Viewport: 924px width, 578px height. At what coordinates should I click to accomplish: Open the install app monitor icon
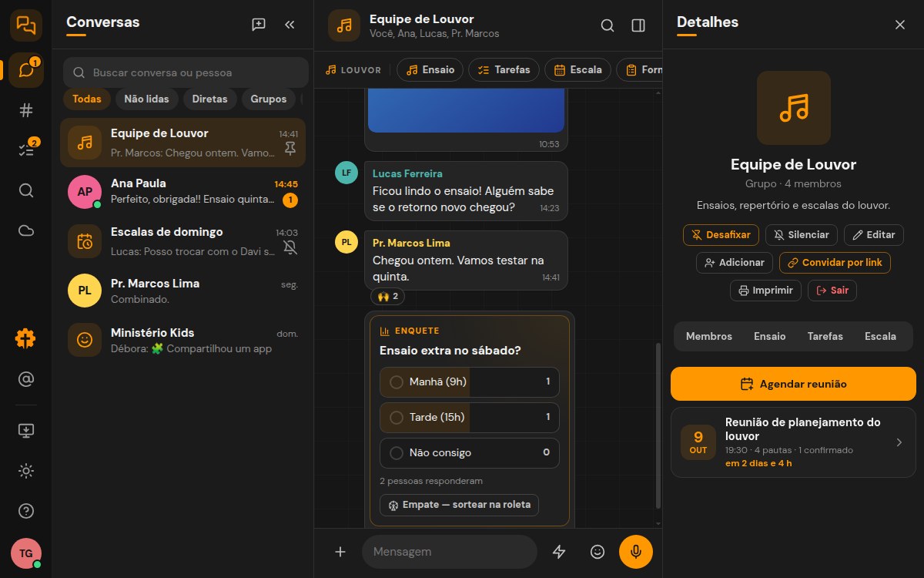tap(26, 430)
